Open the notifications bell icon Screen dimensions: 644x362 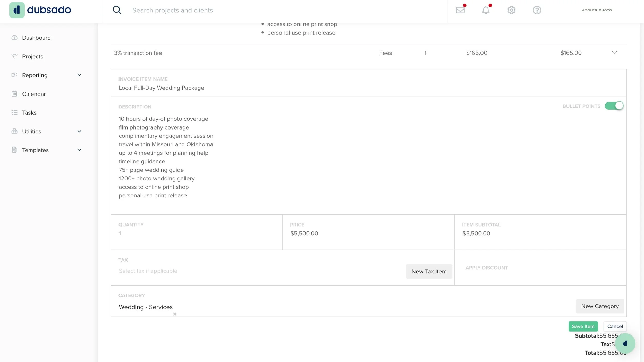click(486, 10)
